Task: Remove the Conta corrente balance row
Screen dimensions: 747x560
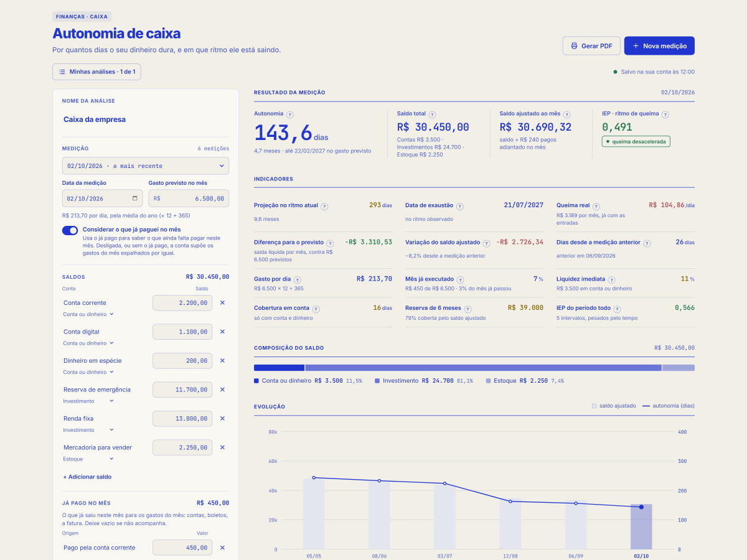Action: 222,303
